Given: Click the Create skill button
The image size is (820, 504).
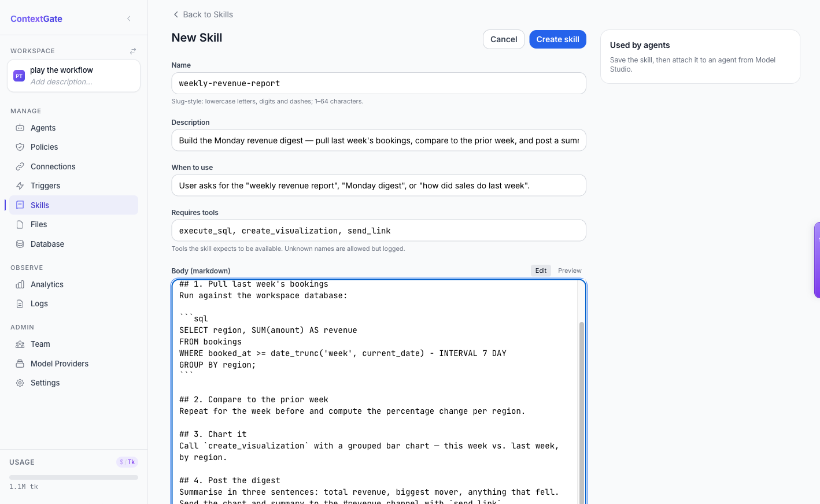Looking at the screenshot, I should click(x=557, y=39).
